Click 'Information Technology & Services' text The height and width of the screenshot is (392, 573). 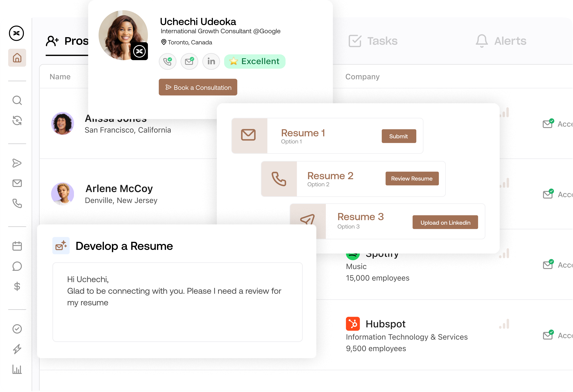(x=407, y=337)
